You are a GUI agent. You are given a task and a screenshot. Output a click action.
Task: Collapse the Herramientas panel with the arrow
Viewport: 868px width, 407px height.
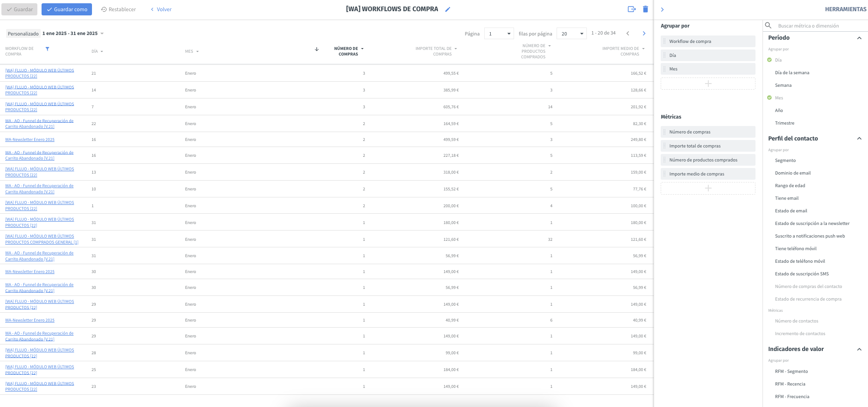coord(662,9)
